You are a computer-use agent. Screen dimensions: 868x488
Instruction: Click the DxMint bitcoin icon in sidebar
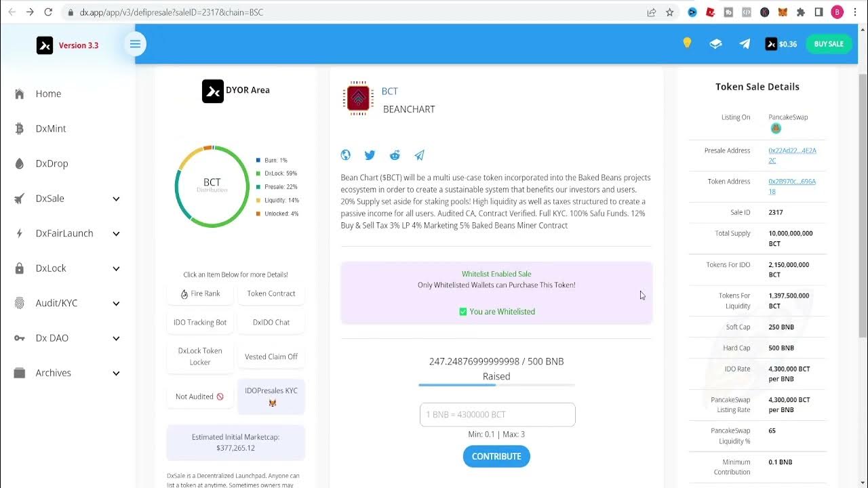coord(20,129)
